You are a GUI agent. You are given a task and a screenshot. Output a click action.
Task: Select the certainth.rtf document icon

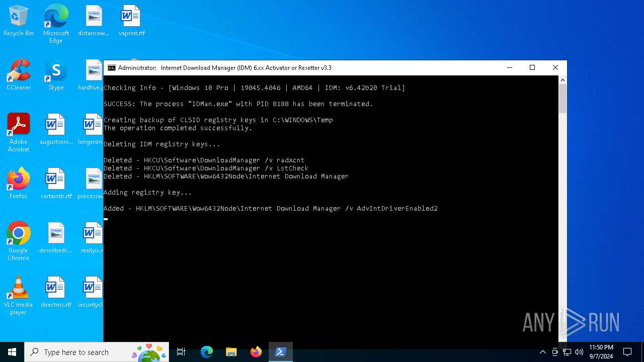[x=56, y=184]
